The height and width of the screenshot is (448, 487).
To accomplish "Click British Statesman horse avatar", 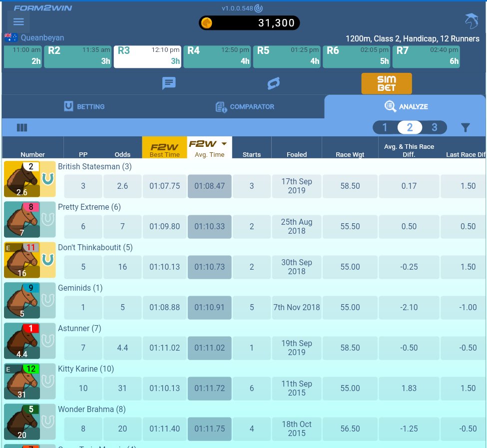I will pos(22,179).
